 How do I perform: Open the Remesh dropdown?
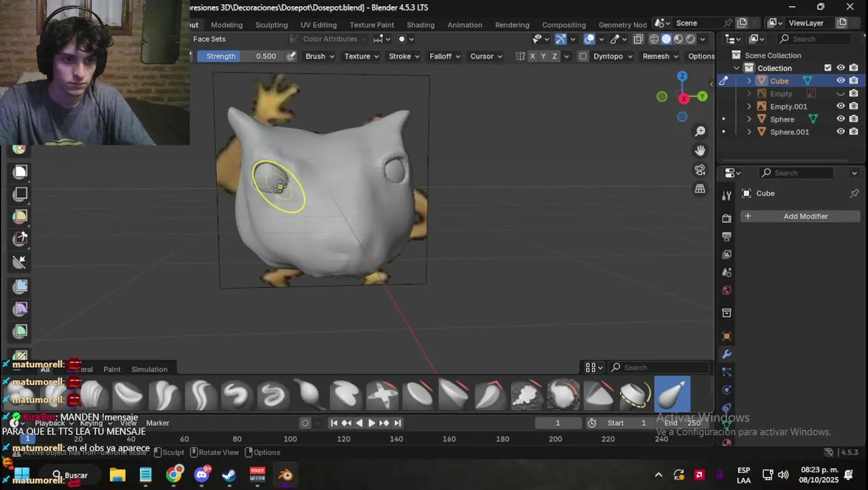tap(660, 56)
